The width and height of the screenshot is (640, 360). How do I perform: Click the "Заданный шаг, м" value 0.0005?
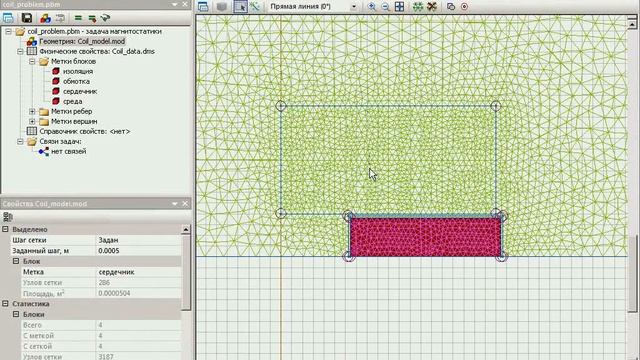pos(138,251)
